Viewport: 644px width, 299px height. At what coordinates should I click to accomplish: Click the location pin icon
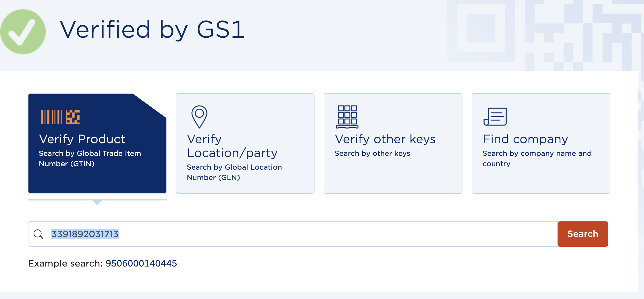[199, 117]
